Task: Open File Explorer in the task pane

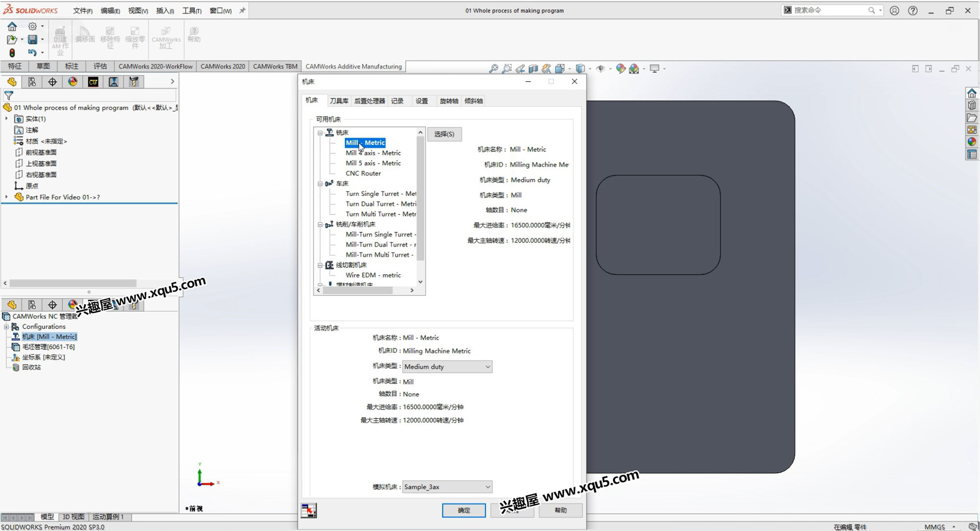Action: [972, 118]
